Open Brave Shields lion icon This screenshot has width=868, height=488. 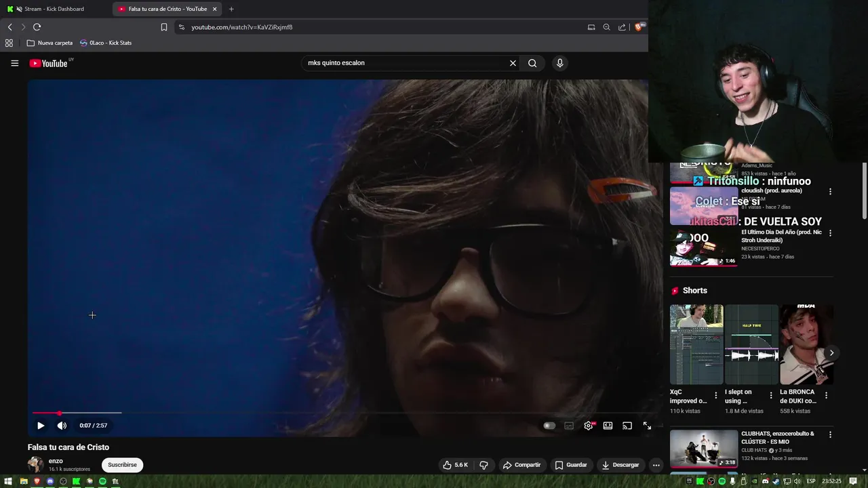(x=638, y=27)
